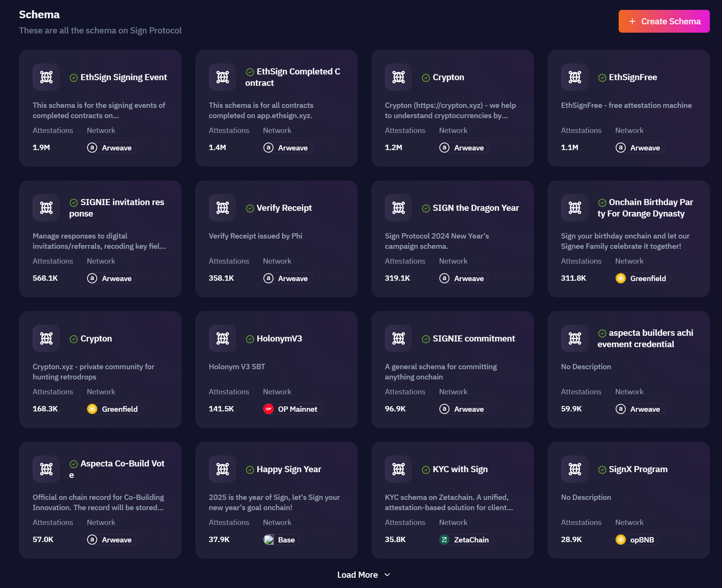This screenshot has width=722, height=588.
Task: Click Greenfield icon on Onchain Birthday Party card
Action: 621,278
